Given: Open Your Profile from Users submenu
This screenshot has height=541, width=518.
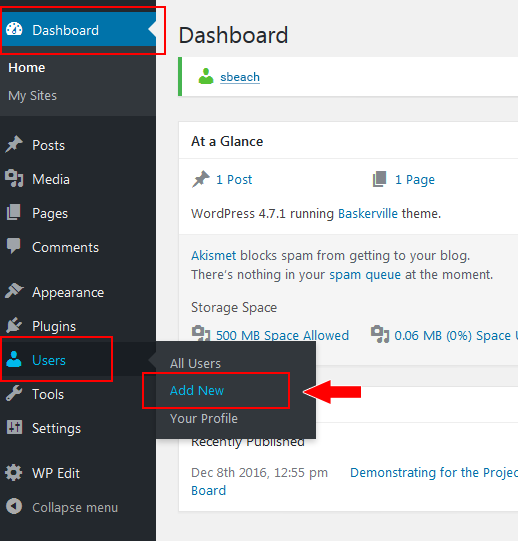Looking at the screenshot, I should pyautogui.click(x=204, y=419).
